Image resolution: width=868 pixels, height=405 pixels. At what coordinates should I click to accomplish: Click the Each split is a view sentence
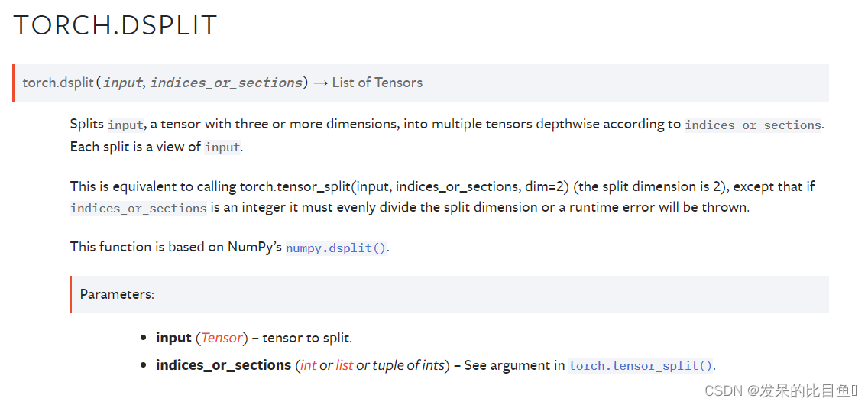[157, 147]
